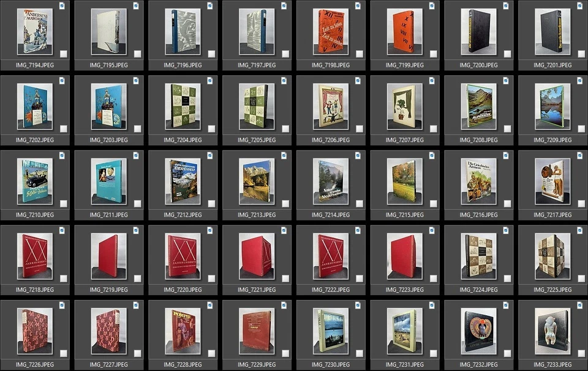
Task: Tick the checkbox on IMG_7211.JPEG
Action: (x=138, y=204)
